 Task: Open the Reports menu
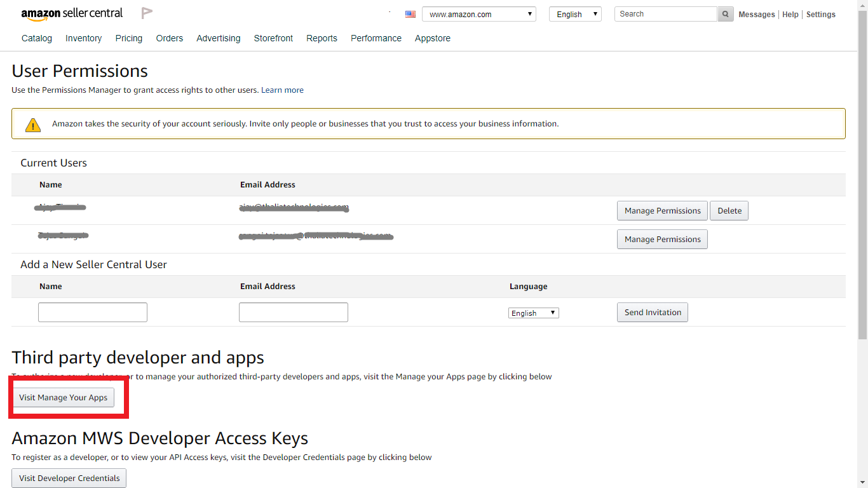point(322,38)
